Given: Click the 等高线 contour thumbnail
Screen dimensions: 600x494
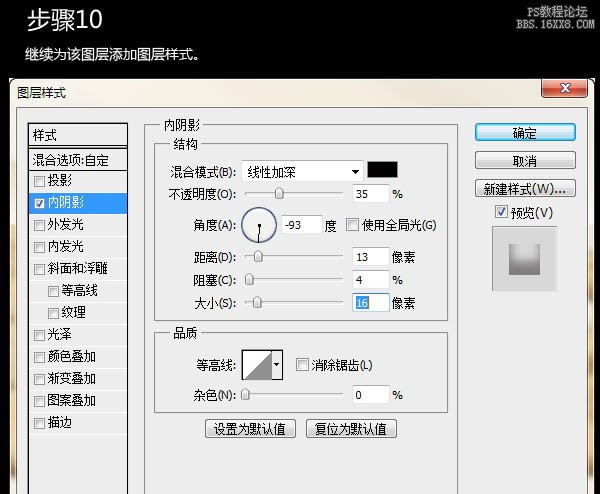Looking at the screenshot, I should [257, 365].
